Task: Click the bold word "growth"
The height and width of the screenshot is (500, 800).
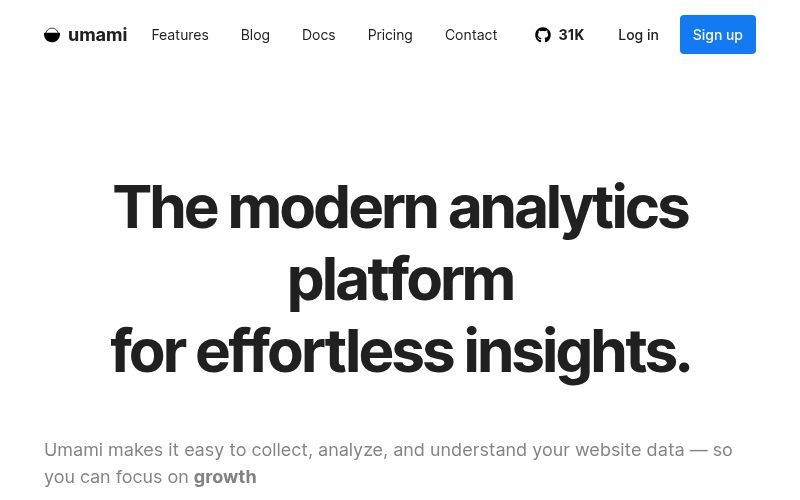Action: pos(225,477)
